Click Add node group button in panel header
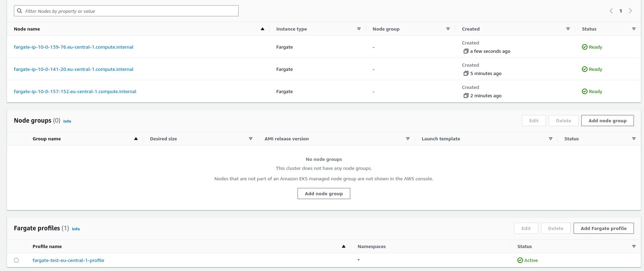Viewport: 644px width, 271px height. pos(608,121)
